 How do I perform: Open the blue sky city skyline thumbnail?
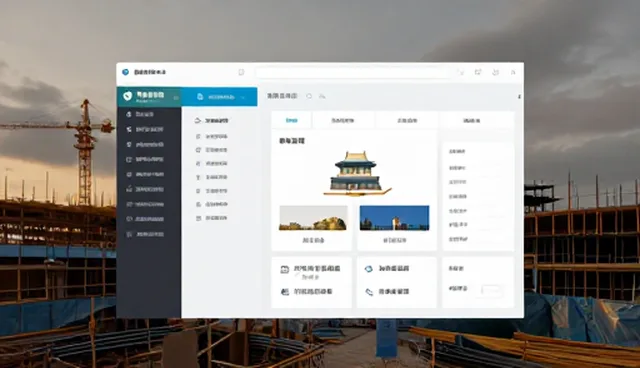[394, 218]
